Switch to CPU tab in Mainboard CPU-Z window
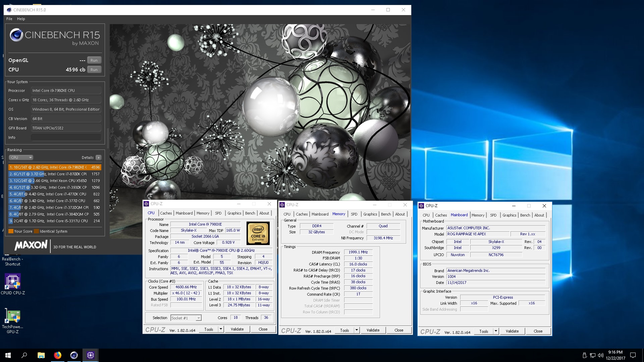644x362 pixels. pyautogui.click(x=426, y=215)
